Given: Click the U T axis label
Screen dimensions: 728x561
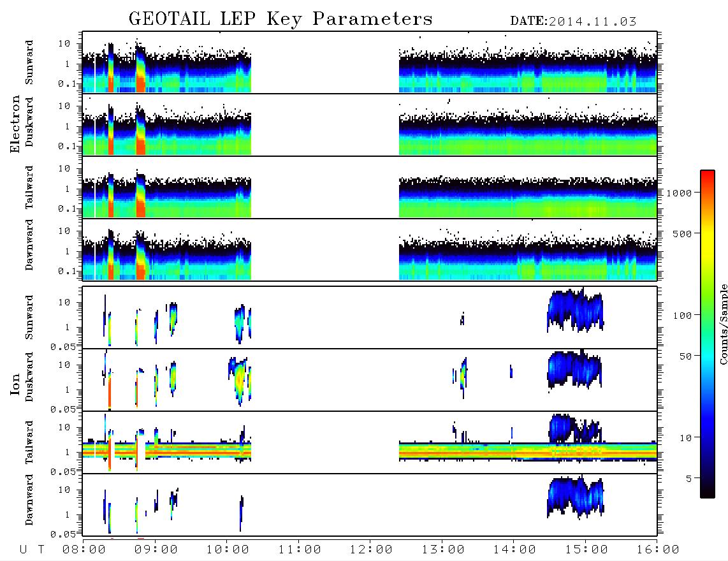Looking at the screenshot, I should pos(33,550).
